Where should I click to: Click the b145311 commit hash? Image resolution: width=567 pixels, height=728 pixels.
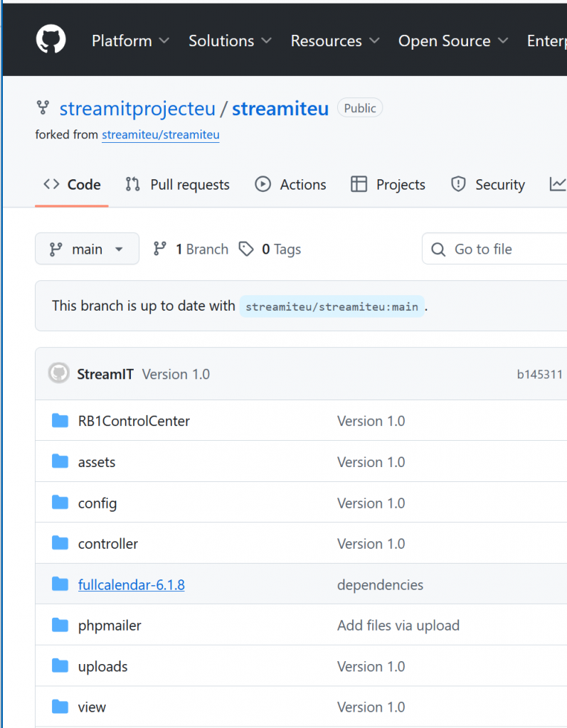(x=539, y=375)
